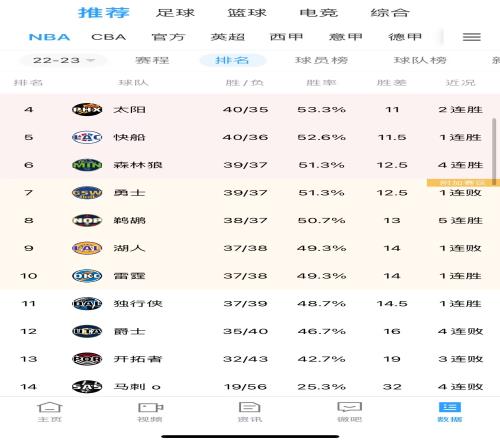
Task: Click the 14.5 games-behind cell
Action: click(x=392, y=304)
